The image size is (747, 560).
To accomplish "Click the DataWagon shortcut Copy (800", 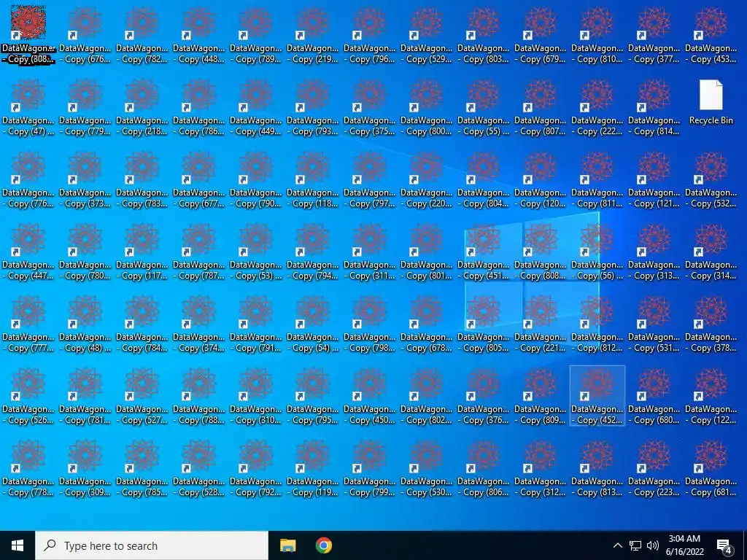I will pos(426,108).
